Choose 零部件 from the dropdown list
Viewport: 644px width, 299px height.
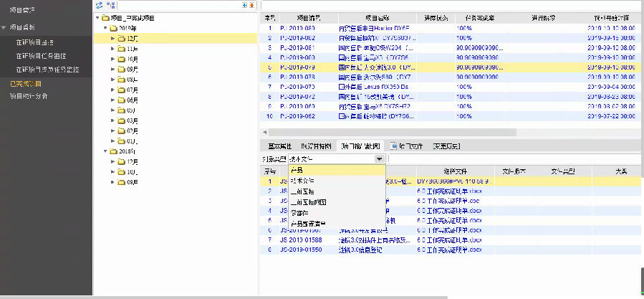(301, 213)
